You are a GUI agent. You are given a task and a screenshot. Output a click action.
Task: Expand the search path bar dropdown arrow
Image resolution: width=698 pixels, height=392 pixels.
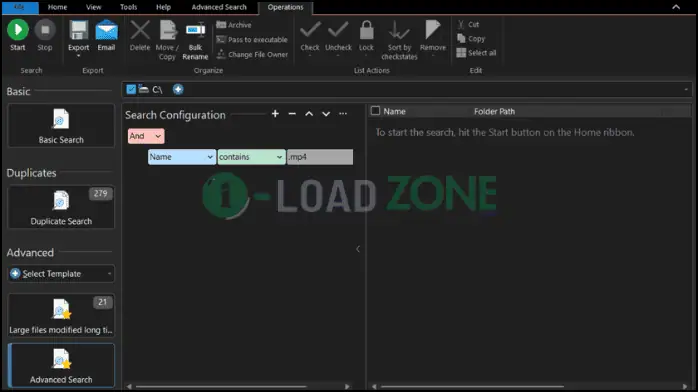(686, 89)
